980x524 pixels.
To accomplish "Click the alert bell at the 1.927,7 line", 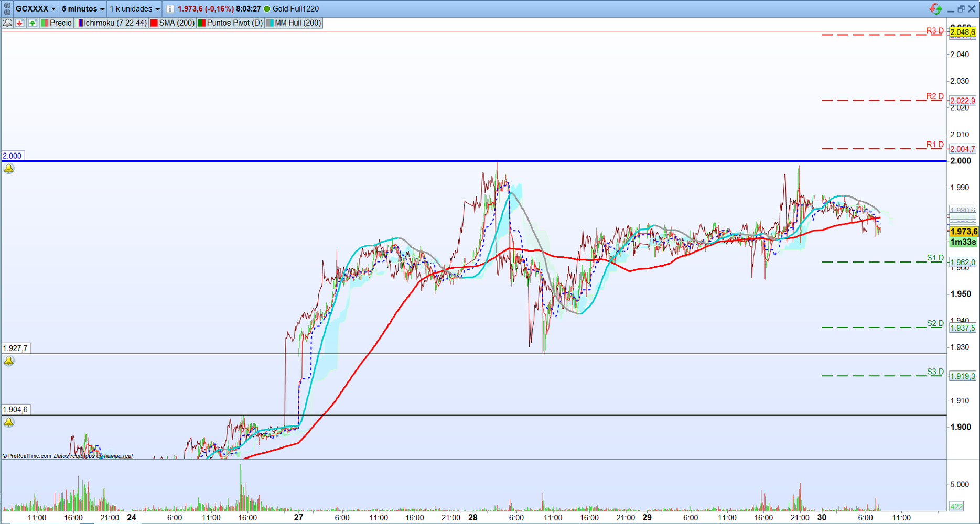I will (9, 361).
